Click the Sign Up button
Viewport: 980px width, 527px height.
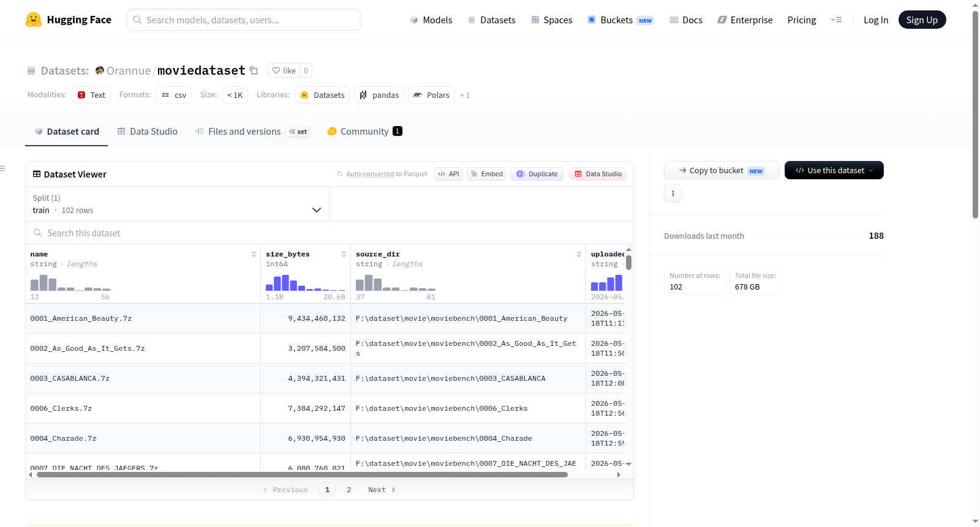(922, 20)
